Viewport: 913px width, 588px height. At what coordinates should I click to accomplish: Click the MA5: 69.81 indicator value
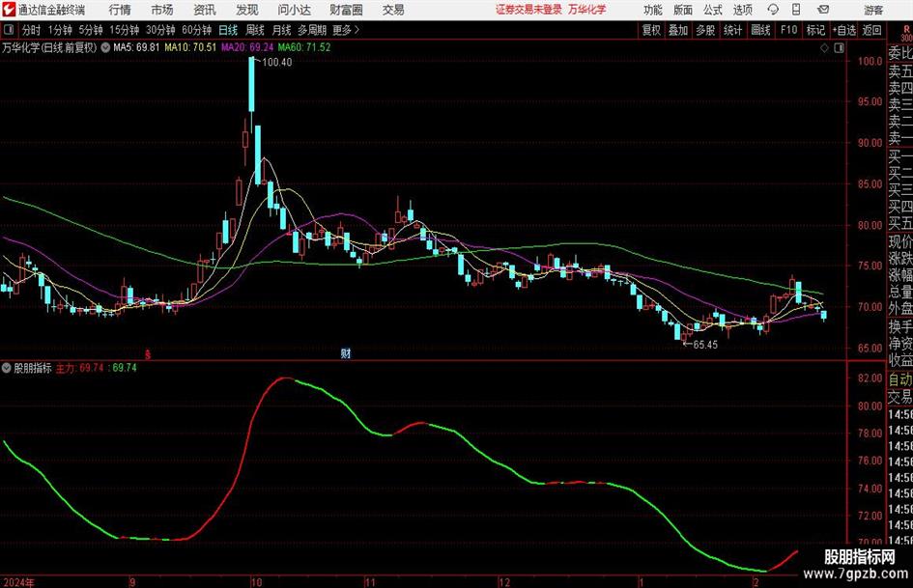pos(136,47)
